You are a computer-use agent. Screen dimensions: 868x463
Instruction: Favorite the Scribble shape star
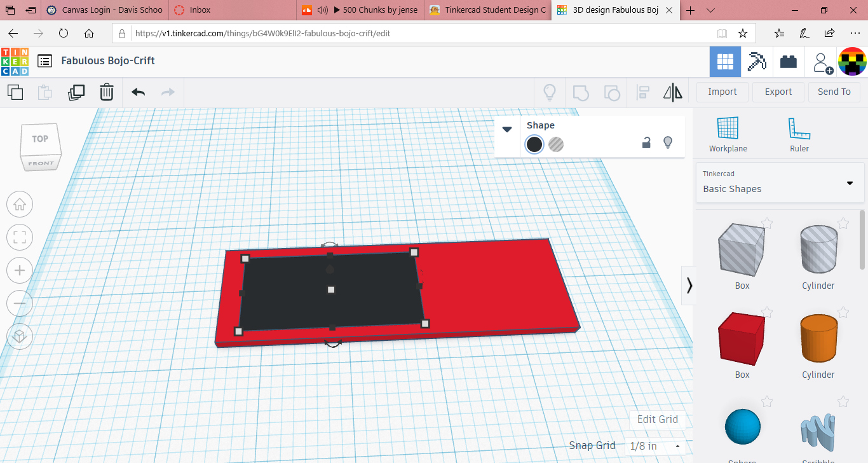[843, 401]
